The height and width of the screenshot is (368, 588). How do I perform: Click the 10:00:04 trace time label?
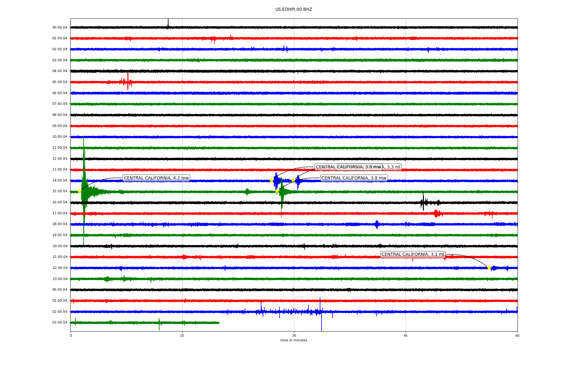click(x=60, y=137)
